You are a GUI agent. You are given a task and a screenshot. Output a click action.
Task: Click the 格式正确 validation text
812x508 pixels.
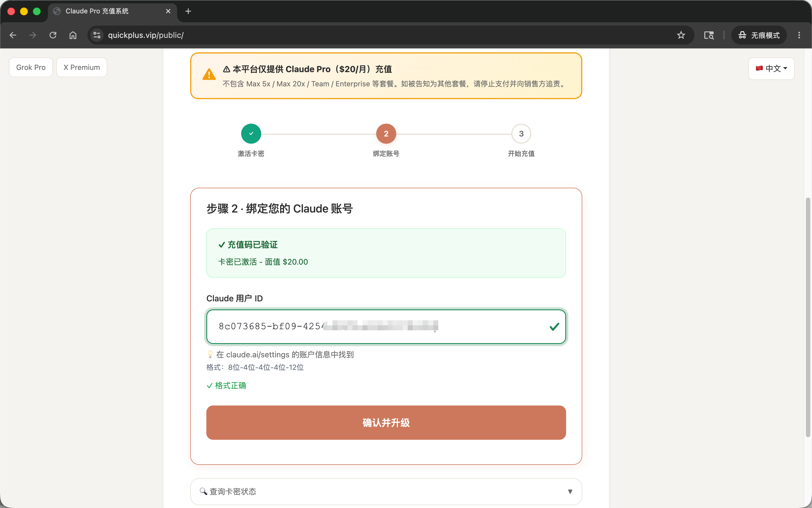[x=226, y=385]
